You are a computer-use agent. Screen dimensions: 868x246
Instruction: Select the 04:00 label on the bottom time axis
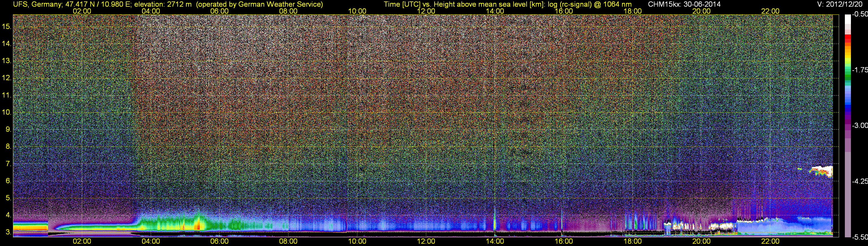coord(151,241)
